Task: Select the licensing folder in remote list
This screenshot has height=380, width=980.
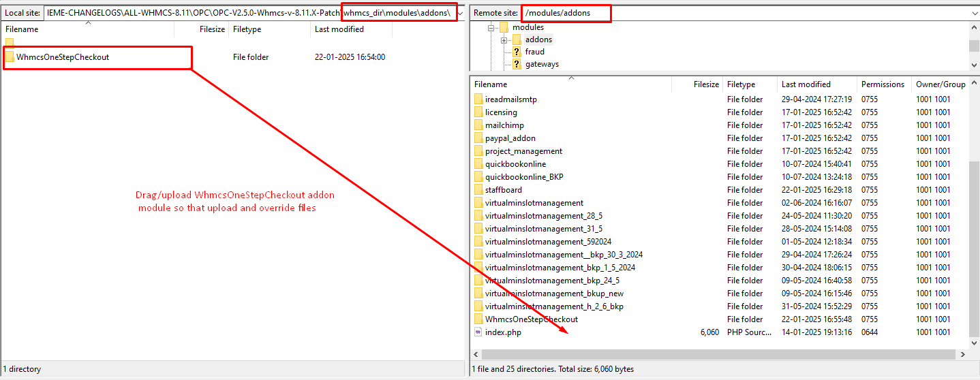Action: [x=501, y=112]
